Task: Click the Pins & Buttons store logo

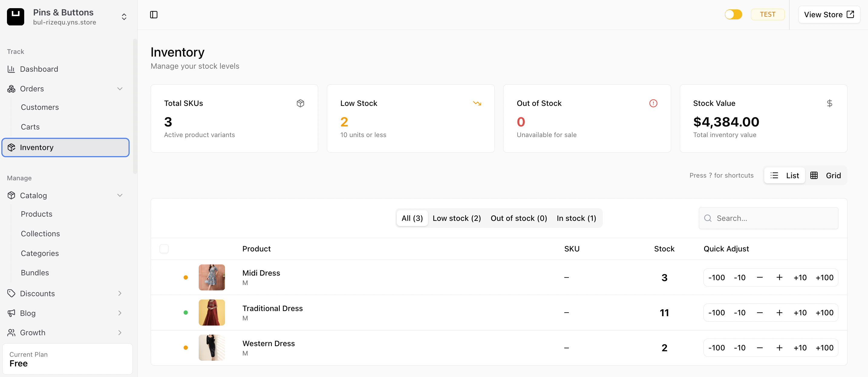Action: (x=15, y=17)
